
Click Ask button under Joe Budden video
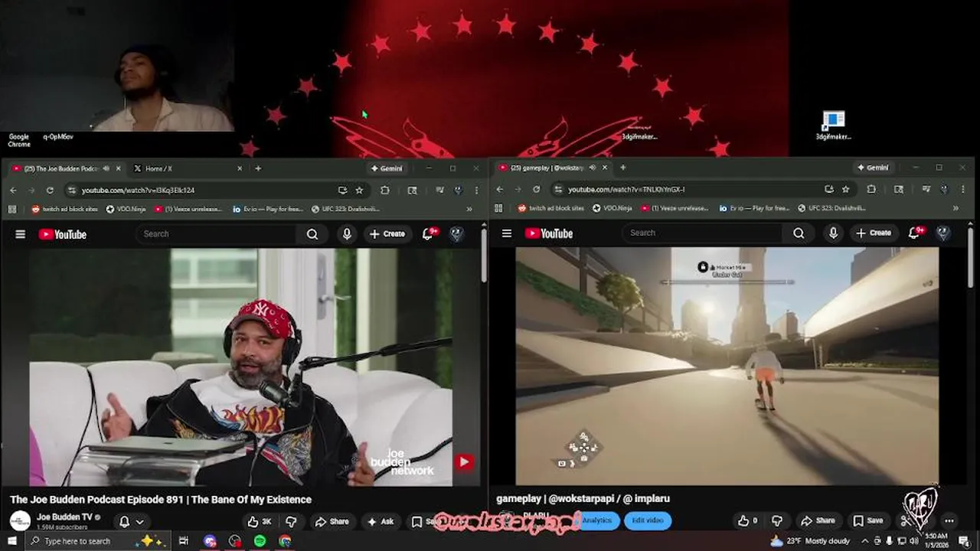click(x=381, y=521)
